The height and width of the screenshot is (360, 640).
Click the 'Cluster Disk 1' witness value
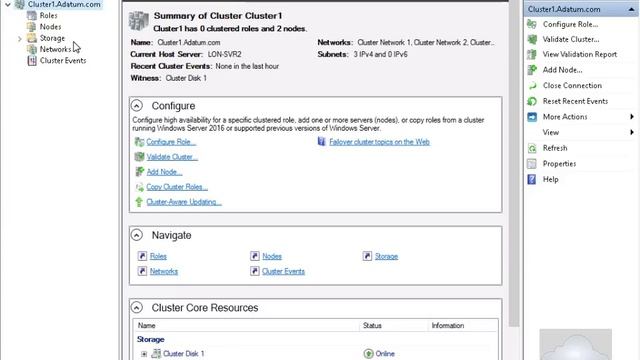(186, 78)
